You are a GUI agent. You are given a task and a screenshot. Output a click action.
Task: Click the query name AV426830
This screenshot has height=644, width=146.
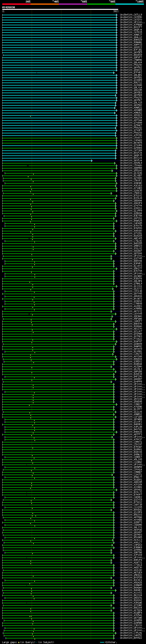8,8
